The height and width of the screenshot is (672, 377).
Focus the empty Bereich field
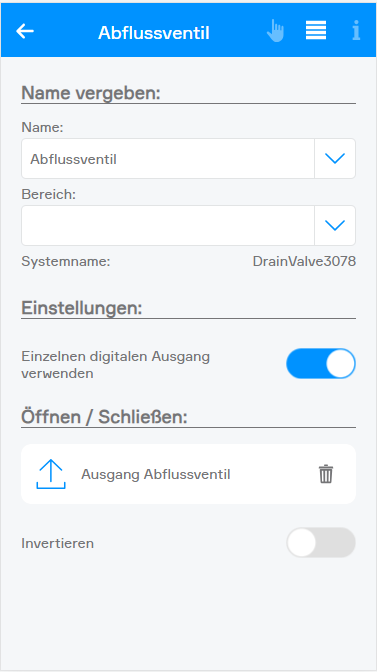tap(168, 225)
